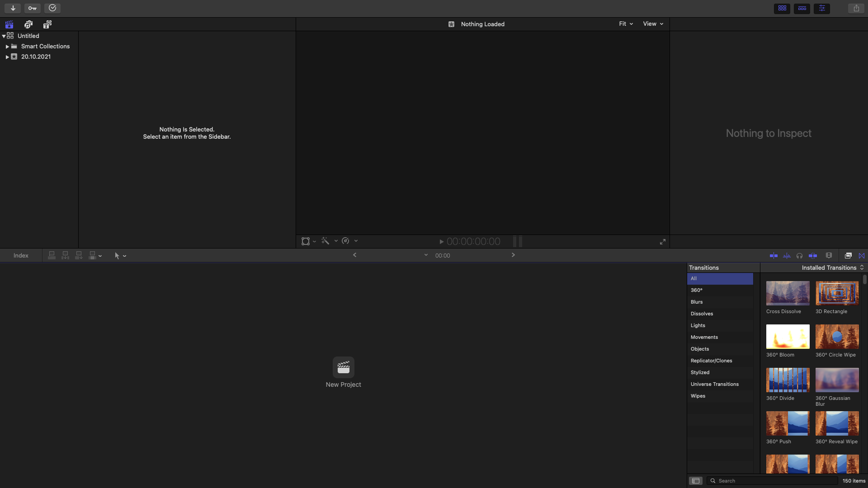Open the Titles and Generators sidebar
The width and height of the screenshot is (868, 488).
click(x=47, y=24)
